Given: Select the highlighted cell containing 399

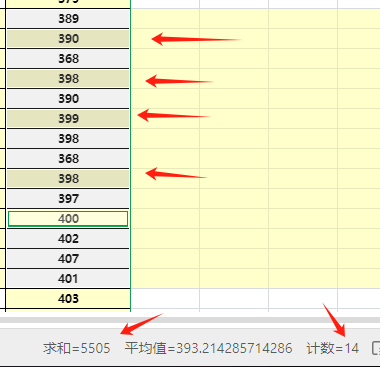Looking at the screenshot, I should pyautogui.click(x=68, y=119).
